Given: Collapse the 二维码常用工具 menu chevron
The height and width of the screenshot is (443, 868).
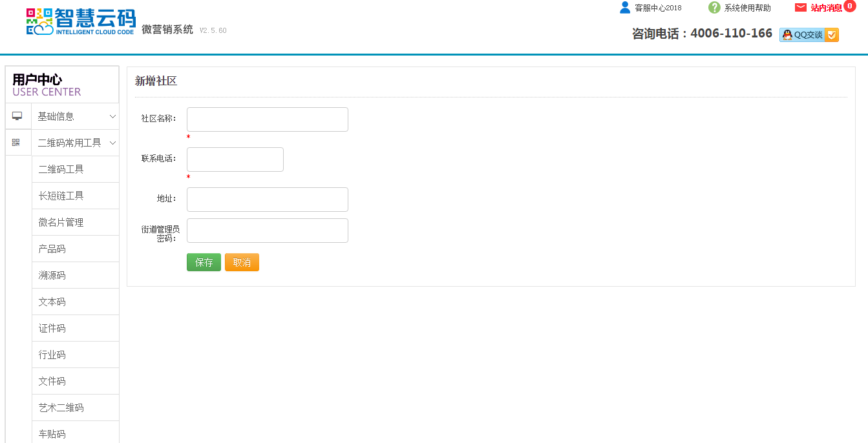Looking at the screenshot, I should (112, 143).
